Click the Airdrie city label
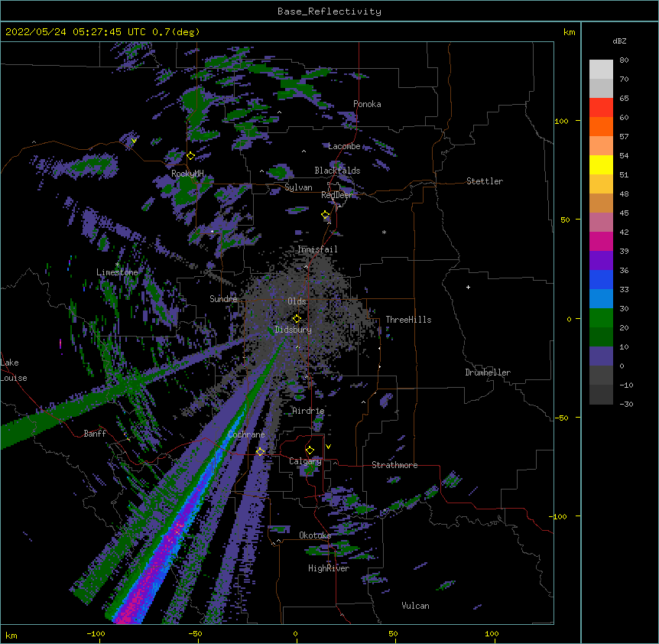Viewport: 659px width, 644px height. pyautogui.click(x=309, y=411)
